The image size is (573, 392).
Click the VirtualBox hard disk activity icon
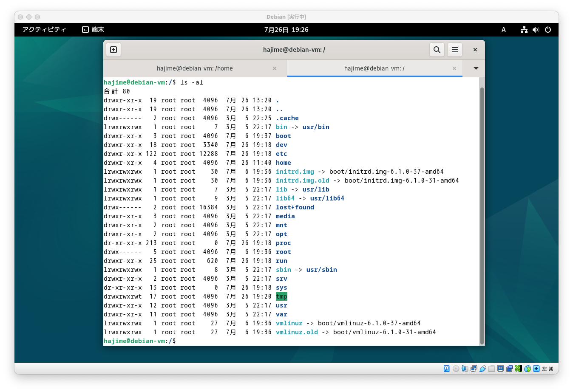pos(447,369)
